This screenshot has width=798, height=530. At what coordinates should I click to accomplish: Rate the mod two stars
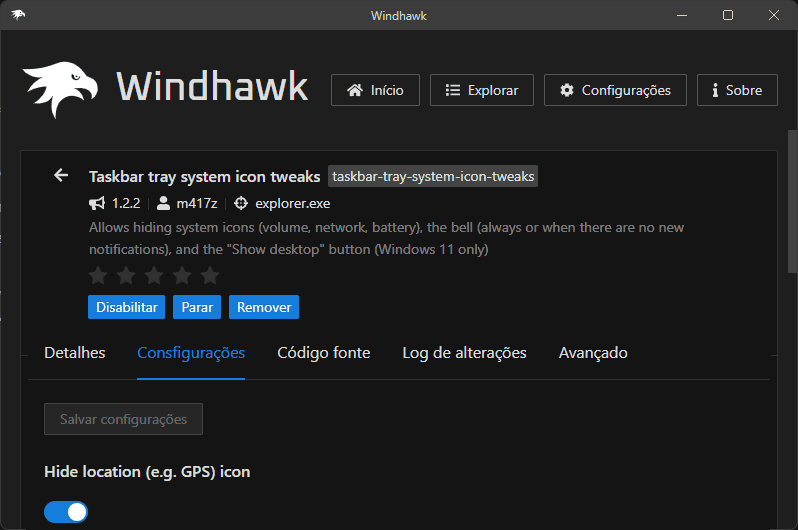126,276
